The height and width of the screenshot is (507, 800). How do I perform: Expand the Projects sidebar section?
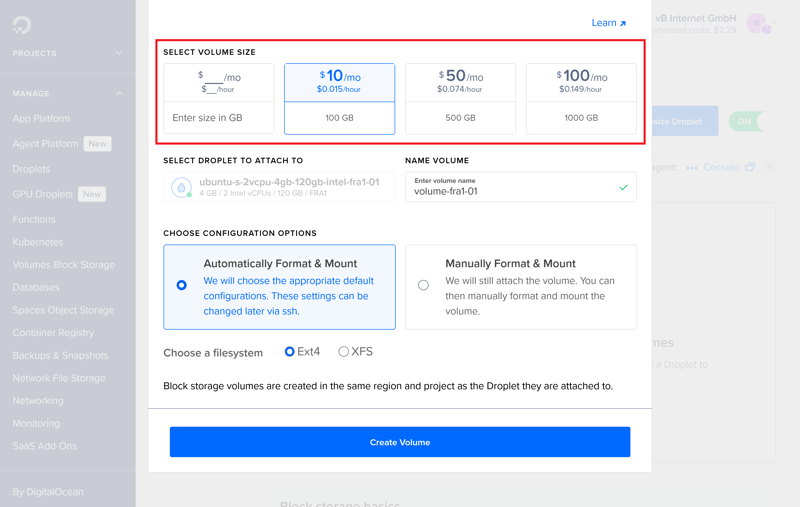[x=119, y=53]
